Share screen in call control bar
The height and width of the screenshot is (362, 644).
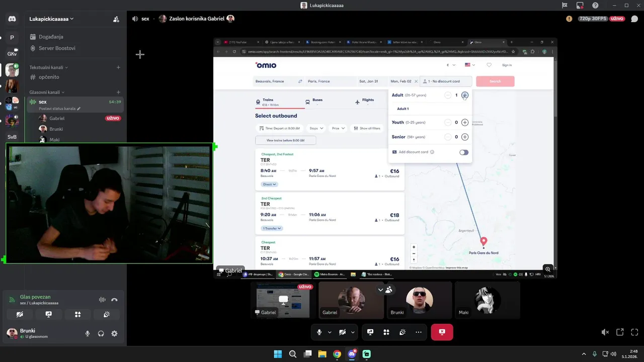[370, 332]
